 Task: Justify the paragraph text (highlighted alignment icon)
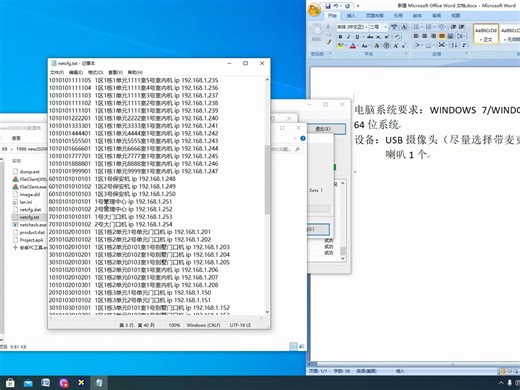pyautogui.click(x=442, y=36)
